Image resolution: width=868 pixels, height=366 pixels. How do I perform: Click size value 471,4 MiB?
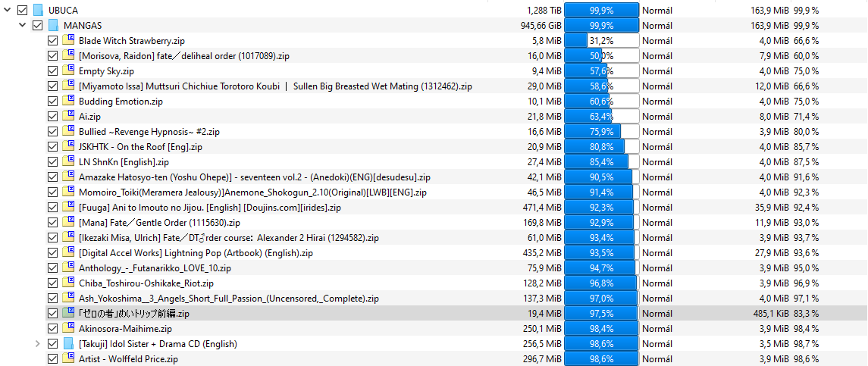click(x=543, y=207)
